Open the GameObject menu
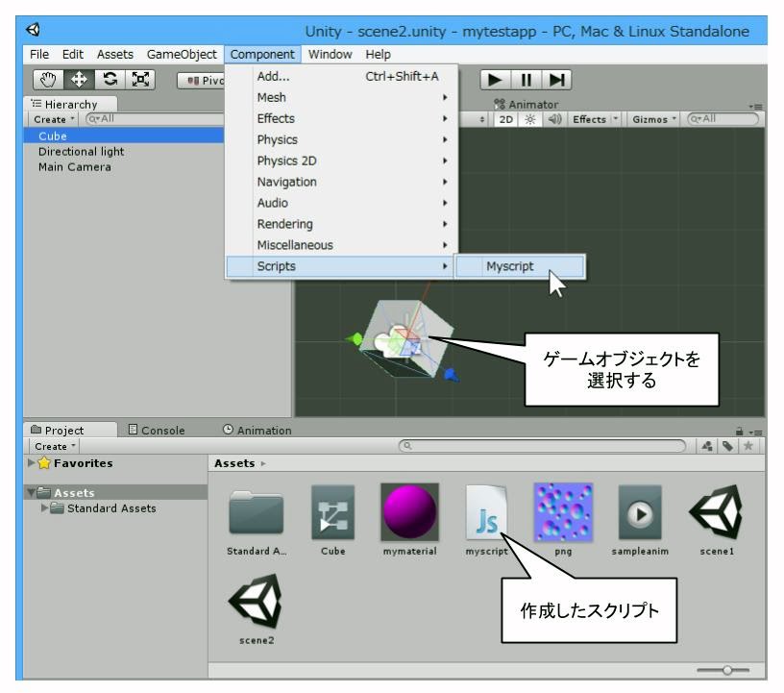The image size is (784, 693). click(182, 54)
